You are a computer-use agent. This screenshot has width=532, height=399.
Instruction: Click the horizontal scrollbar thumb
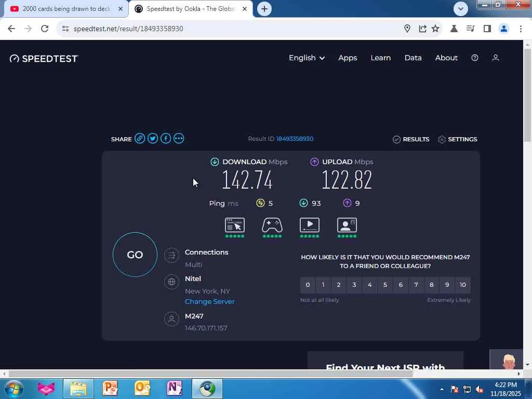(x=210, y=374)
